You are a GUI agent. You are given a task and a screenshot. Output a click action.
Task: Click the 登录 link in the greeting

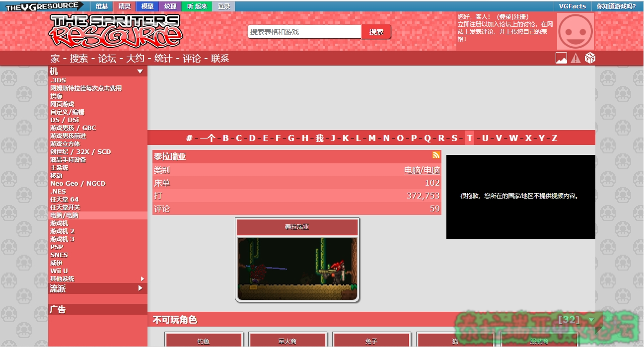pos(505,17)
